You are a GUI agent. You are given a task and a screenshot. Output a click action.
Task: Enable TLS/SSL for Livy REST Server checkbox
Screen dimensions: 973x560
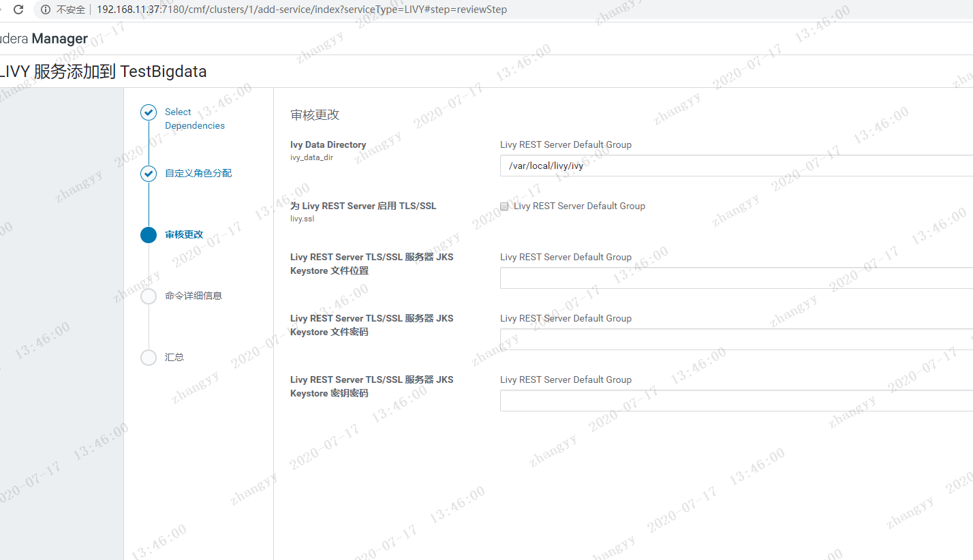[504, 206]
